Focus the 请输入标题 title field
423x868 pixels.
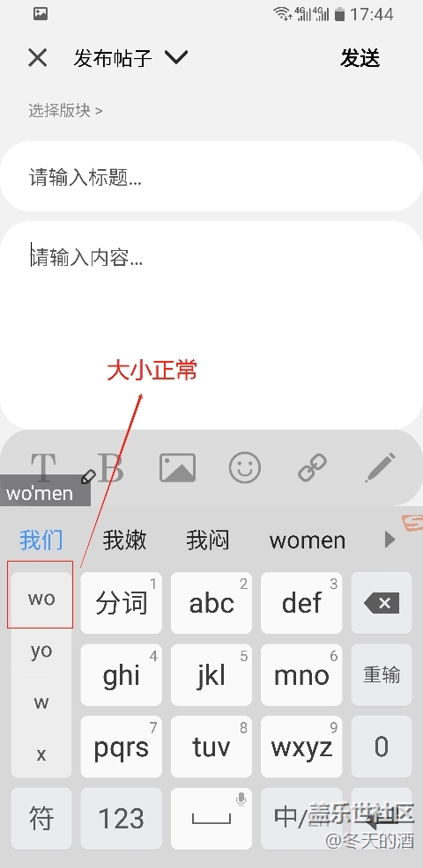(211, 177)
